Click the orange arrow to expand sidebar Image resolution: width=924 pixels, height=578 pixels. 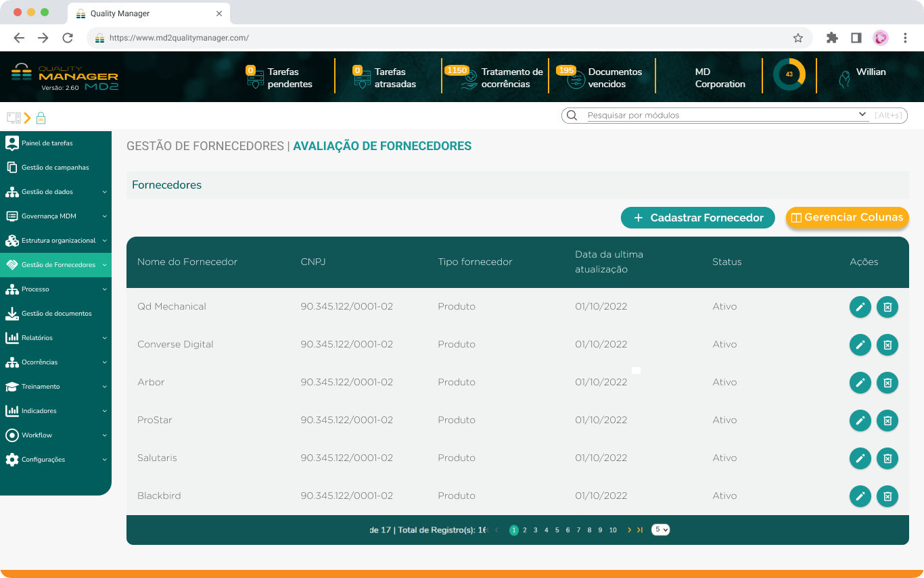(26, 117)
